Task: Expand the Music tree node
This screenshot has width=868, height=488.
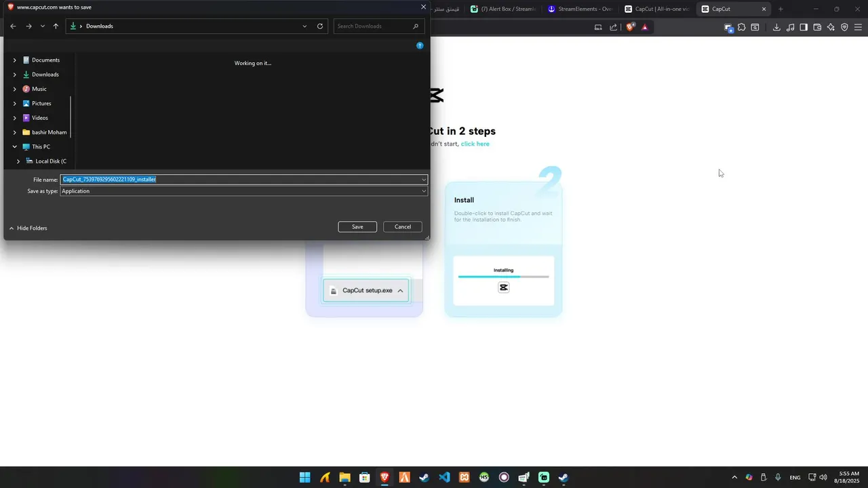Action: [x=14, y=89]
